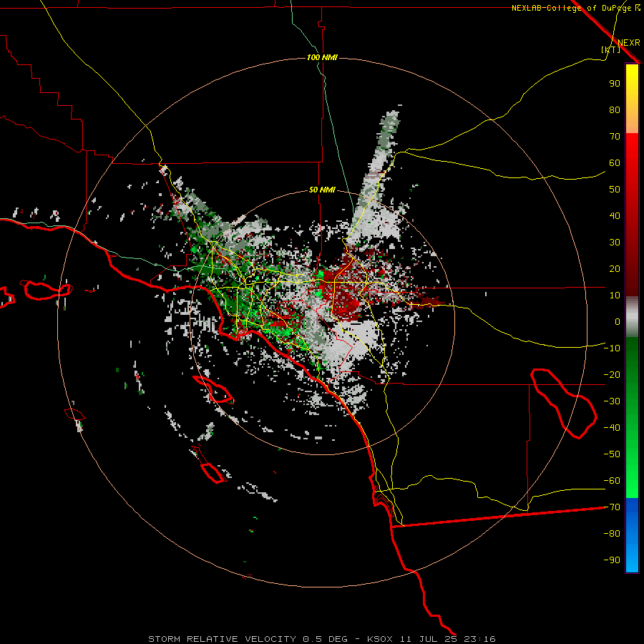This screenshot has width=644, height=644.
Task: Click the 20 value on velocity scale
Action: (615, 268)
